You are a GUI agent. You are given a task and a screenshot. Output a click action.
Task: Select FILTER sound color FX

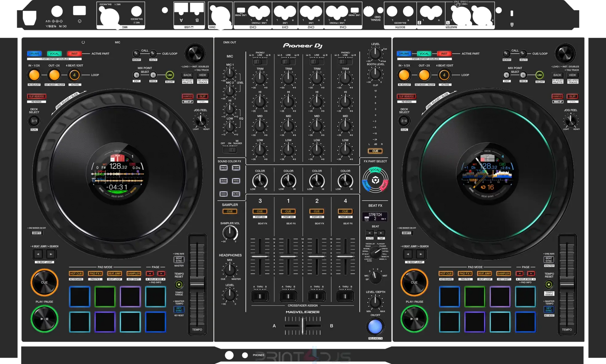pos(236,194)
